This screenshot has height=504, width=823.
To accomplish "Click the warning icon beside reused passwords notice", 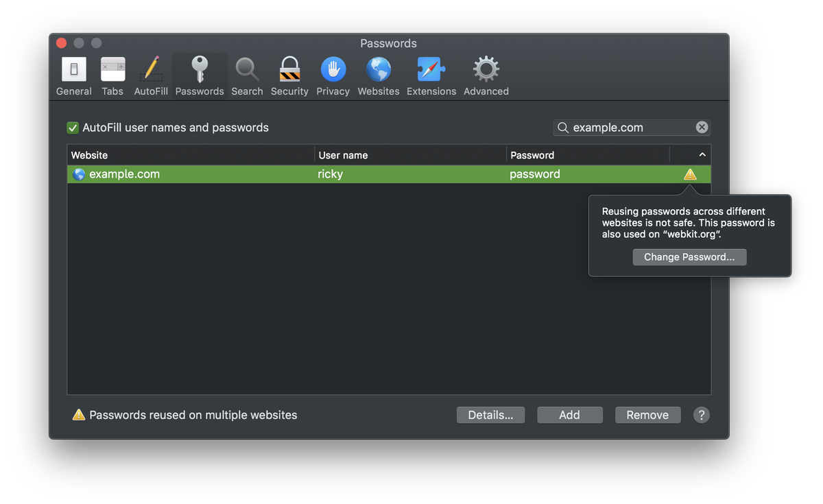I will click(x=79, y=415).
